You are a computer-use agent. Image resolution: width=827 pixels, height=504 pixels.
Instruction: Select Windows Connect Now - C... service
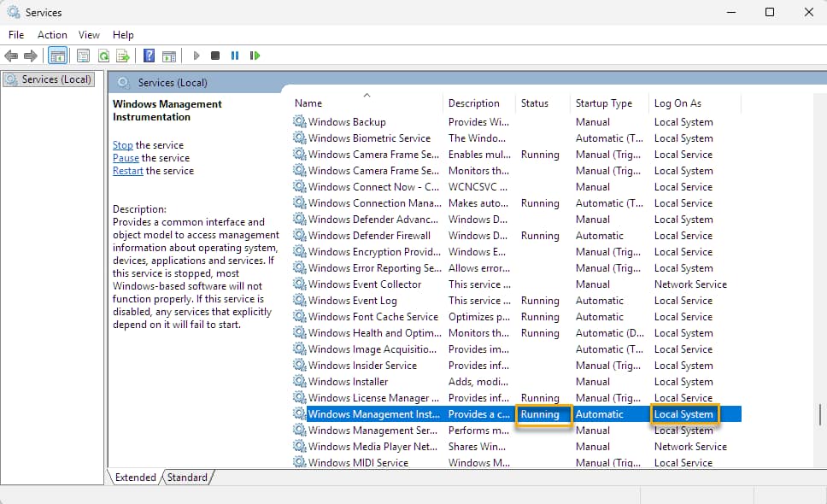[517, 187]
